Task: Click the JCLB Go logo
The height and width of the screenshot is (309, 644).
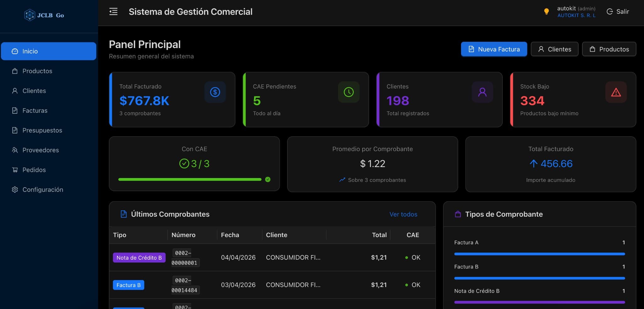Action: tap(44, 15)
